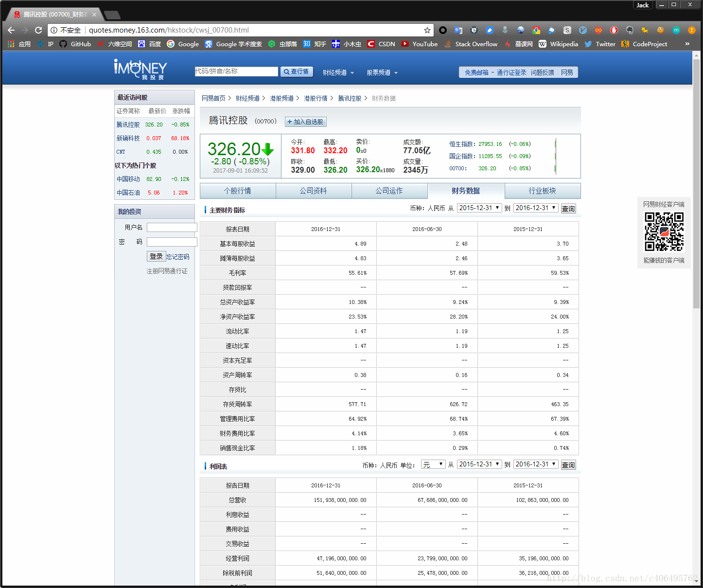The width and height of the screenshot is (703, 588).
Task: Open the 通行证登录 link
Action: click(x=511, y=72)
